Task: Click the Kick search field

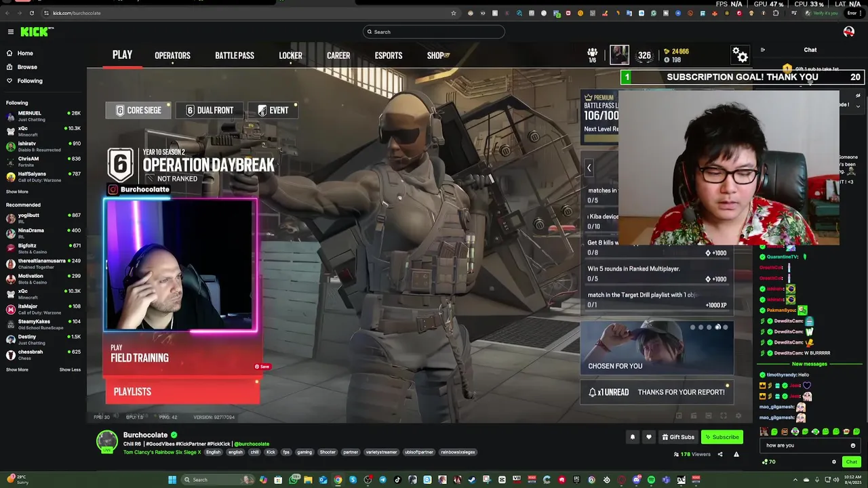Action: [434, 32]
